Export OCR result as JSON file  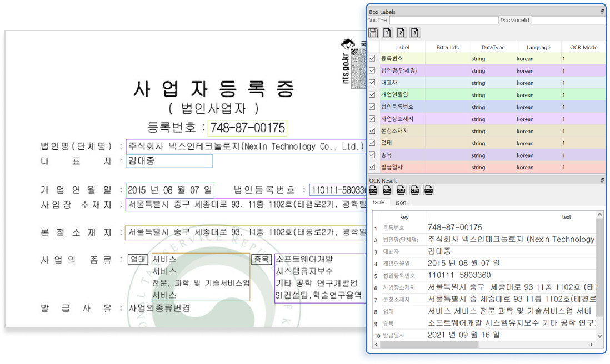click(x=373, y=190)
